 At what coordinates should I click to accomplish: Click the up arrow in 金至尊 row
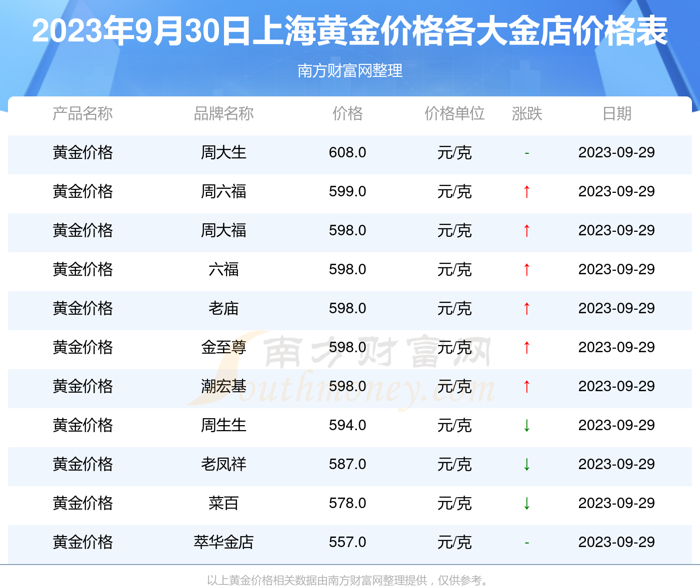(x=526, y=347)
